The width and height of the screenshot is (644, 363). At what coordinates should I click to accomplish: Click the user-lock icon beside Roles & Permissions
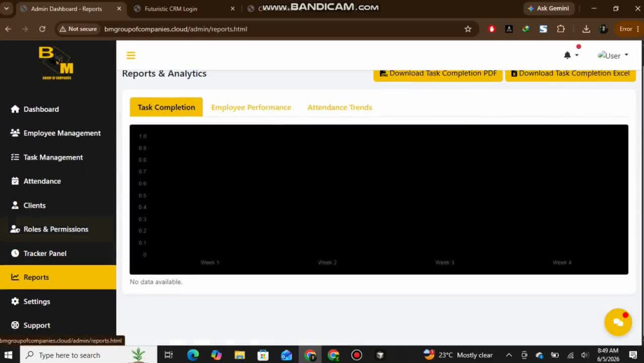[15, 228]
